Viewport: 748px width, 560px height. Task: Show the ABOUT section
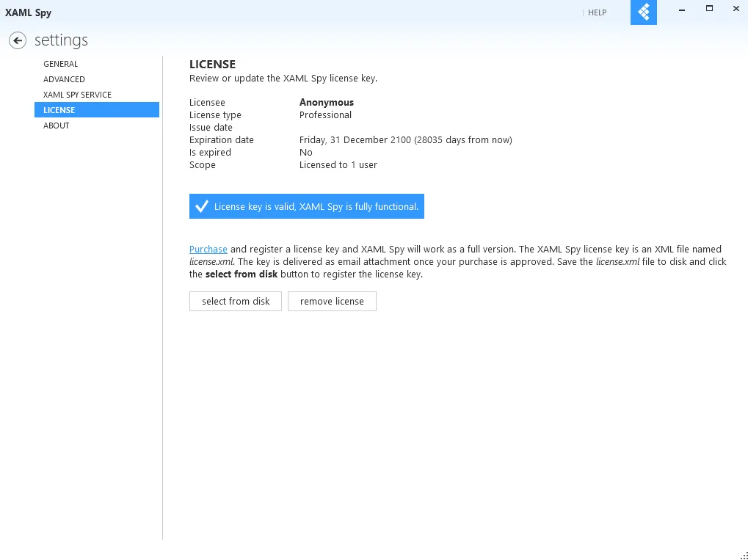(57, 126)
